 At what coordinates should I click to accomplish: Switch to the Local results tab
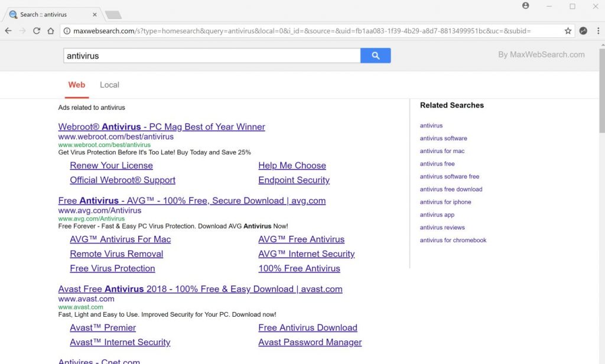[x=109, y=85]
